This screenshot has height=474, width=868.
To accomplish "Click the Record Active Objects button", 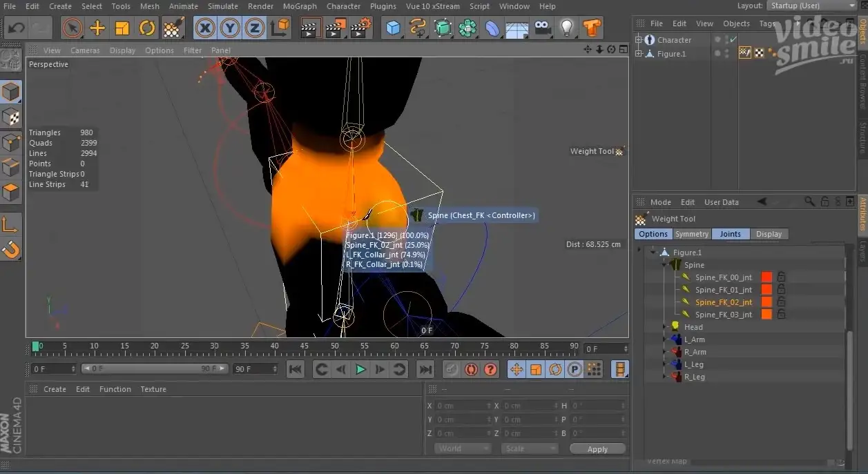I will point(452,369).
